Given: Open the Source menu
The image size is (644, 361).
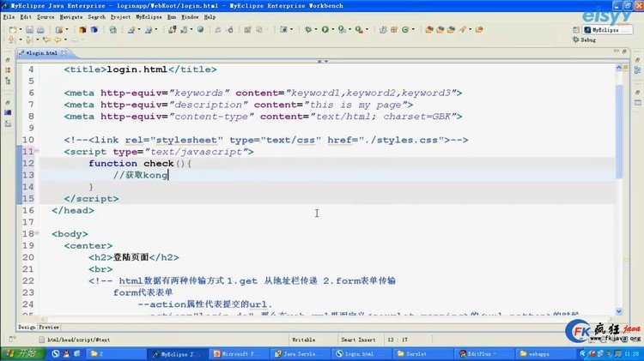Looking at the screenshot, I should pyautogui.click(x=46, y=17).
